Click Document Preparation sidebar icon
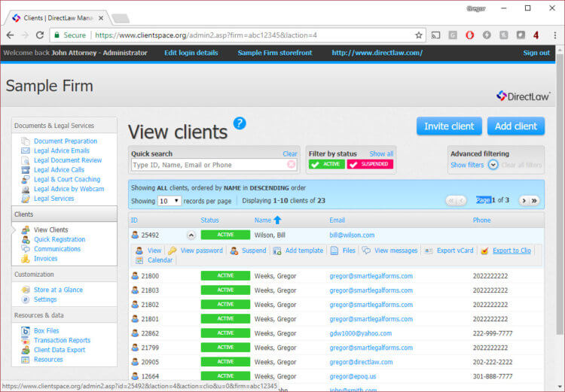 pyautogui.click(x=25, y=141)
